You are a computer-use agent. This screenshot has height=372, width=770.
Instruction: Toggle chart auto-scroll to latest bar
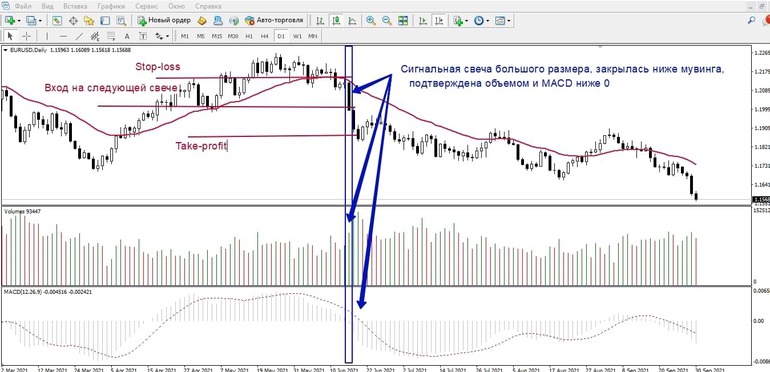(423, 21)
